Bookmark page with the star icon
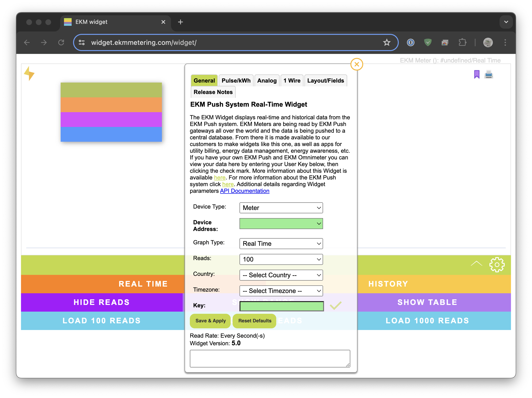The height and width of the screenshot is (398, 532). (387, 42)
